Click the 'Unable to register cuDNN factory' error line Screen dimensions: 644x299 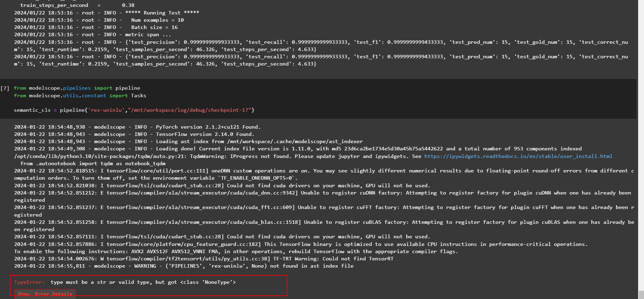[x=323, y=196]
